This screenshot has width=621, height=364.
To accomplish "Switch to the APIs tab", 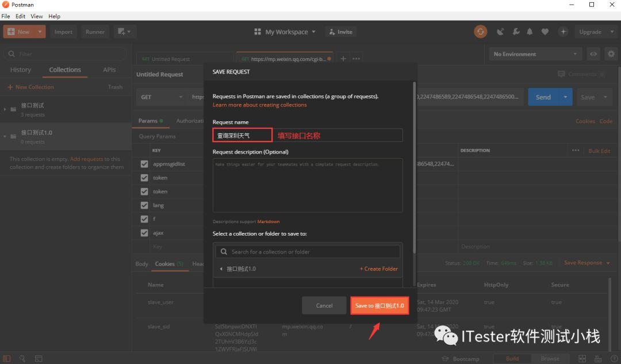I will tap(109, 70).
